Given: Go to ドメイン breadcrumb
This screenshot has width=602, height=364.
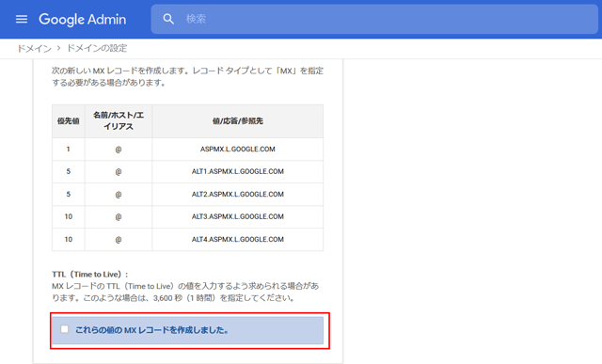Looking at the screenshot, I should pyautogui.click(x=34, y=48).
